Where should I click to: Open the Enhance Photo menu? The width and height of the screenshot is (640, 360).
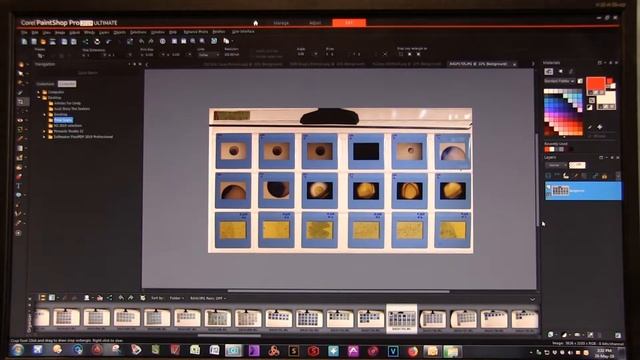(x=196, y=32)
